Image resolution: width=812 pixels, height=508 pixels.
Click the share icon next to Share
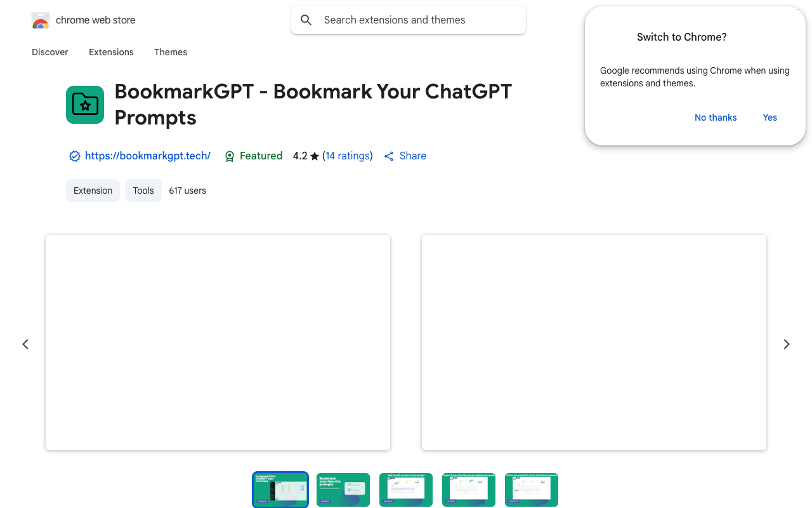[x=389, y=156]
